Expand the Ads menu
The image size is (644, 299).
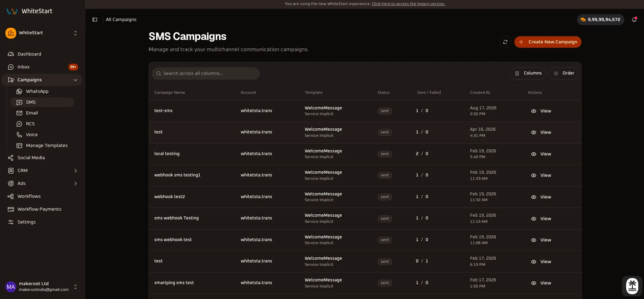[42, 184]
